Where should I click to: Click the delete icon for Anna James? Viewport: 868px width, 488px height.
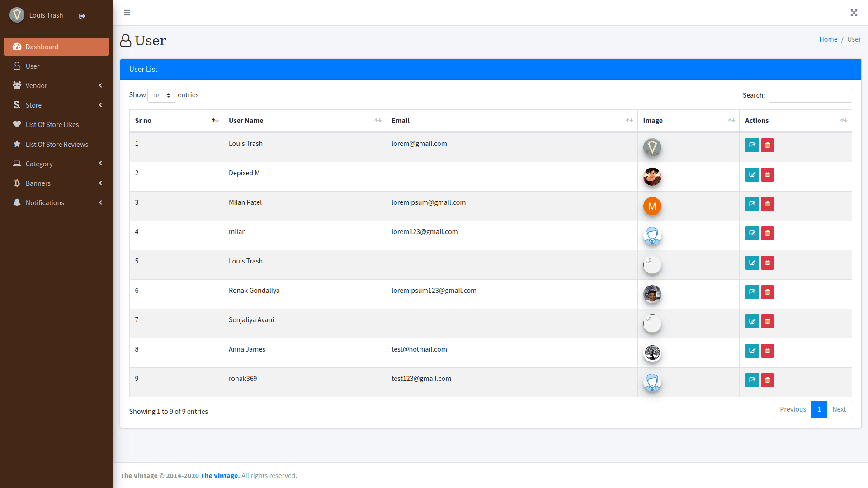pyautogui.click(x=767, y=351)
